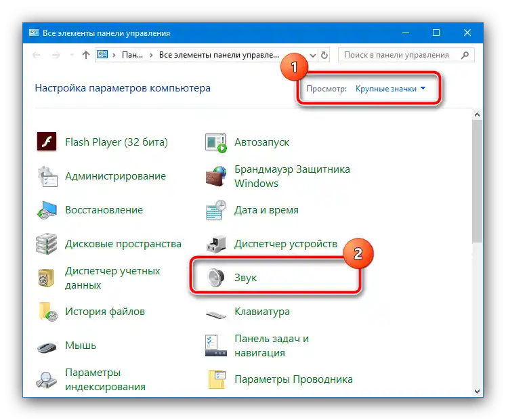Click the refresh button in address bar
The width and height of the screenshot is (506, 420).
point(324,55)
